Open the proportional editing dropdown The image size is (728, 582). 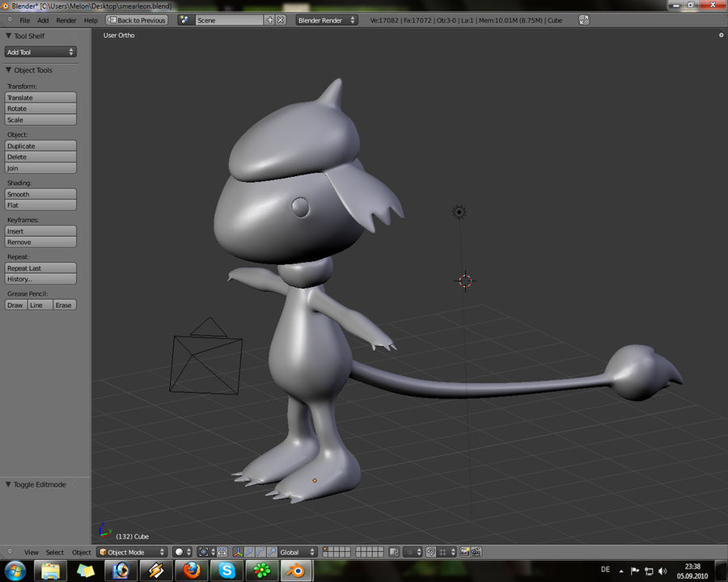tap(413, 552)
